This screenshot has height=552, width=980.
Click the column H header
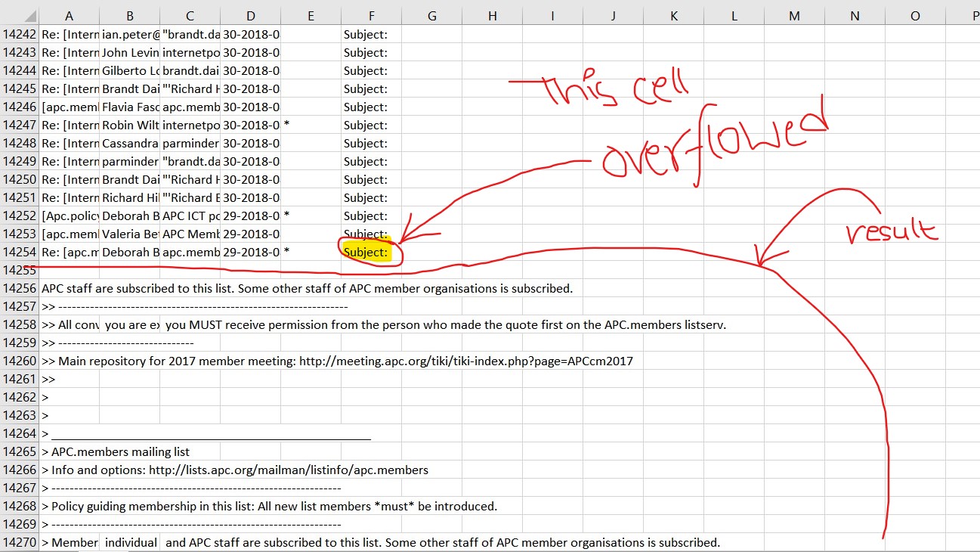click(492, 16)
